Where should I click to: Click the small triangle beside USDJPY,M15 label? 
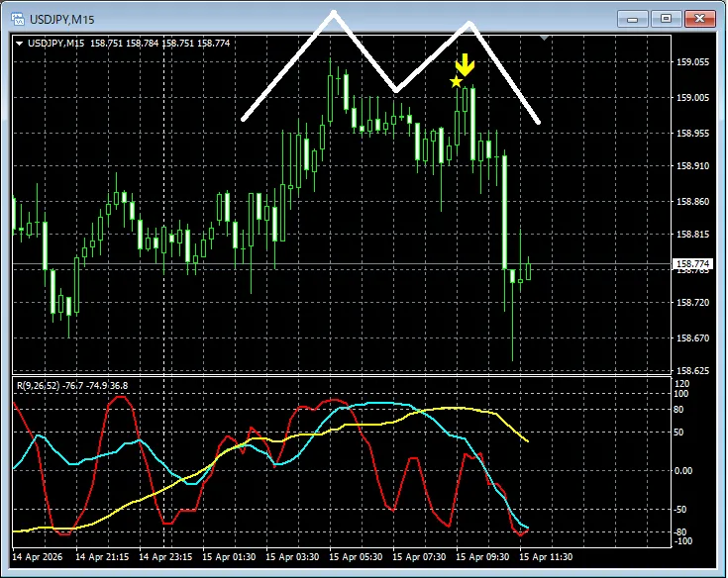[x=19, y=43]
